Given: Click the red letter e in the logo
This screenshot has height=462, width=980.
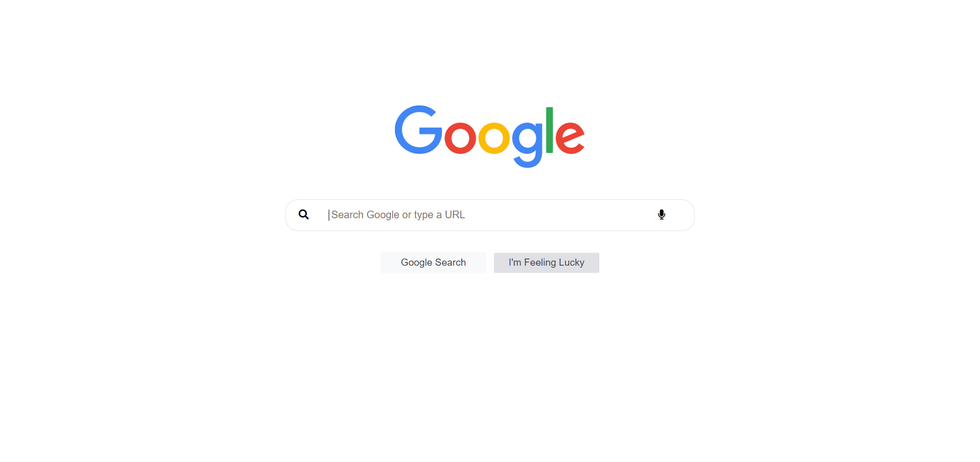Looking at the screenshot, I should click(570, 138).
